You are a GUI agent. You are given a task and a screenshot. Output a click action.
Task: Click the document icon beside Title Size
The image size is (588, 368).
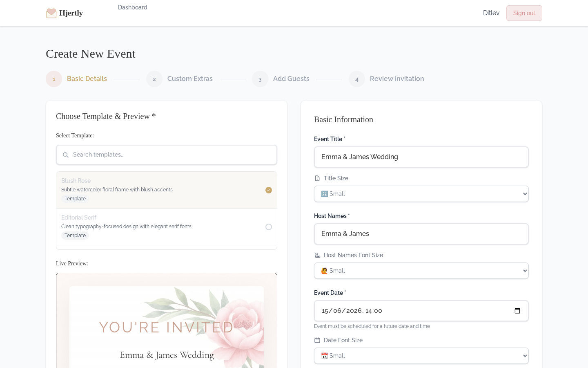318,178
